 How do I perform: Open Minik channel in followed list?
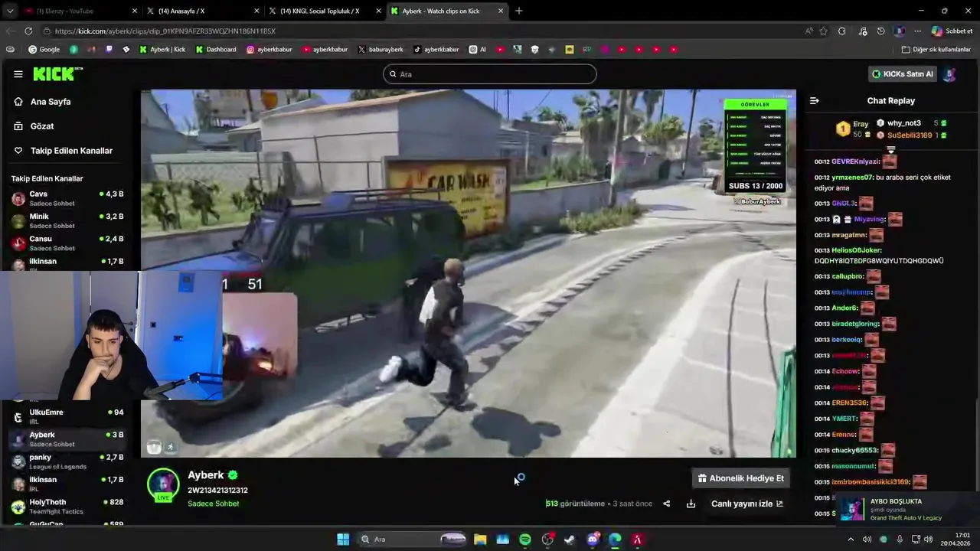click(x=67, y=220)
